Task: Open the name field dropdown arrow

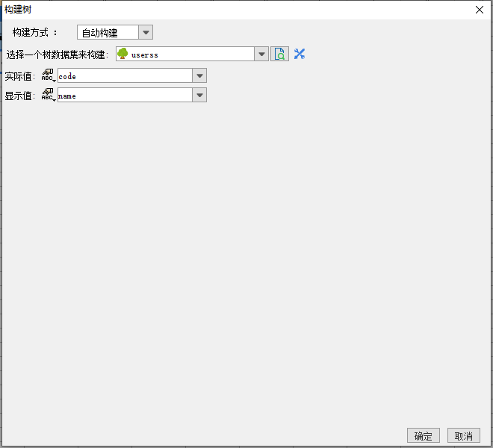Action: [x=199, y=96]
